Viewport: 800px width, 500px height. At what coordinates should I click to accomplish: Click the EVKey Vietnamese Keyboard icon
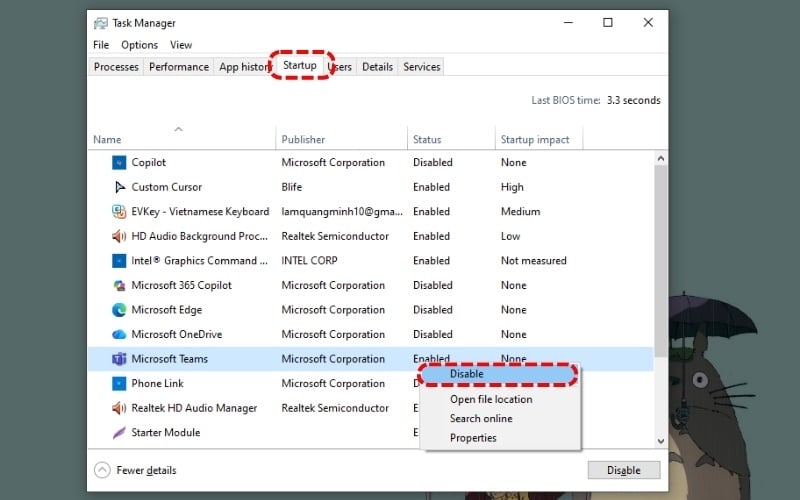pyautogui.click(x=119, y=211)
